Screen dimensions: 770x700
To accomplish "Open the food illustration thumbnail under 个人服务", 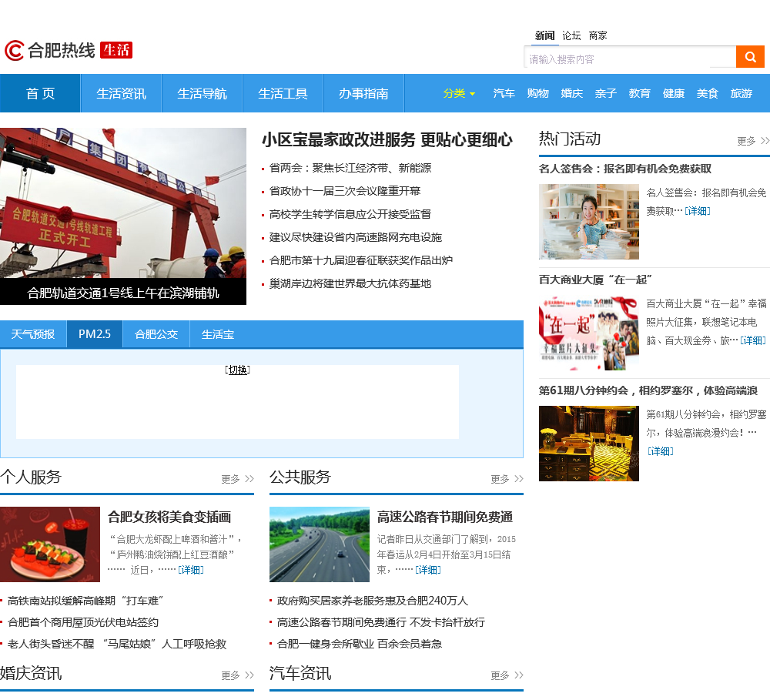I will coord(50,544).
